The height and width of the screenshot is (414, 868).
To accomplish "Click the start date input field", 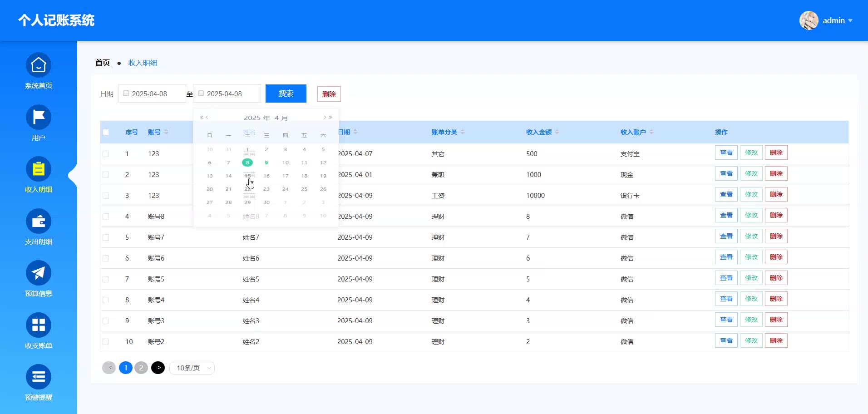I will [x=152, y=94].
